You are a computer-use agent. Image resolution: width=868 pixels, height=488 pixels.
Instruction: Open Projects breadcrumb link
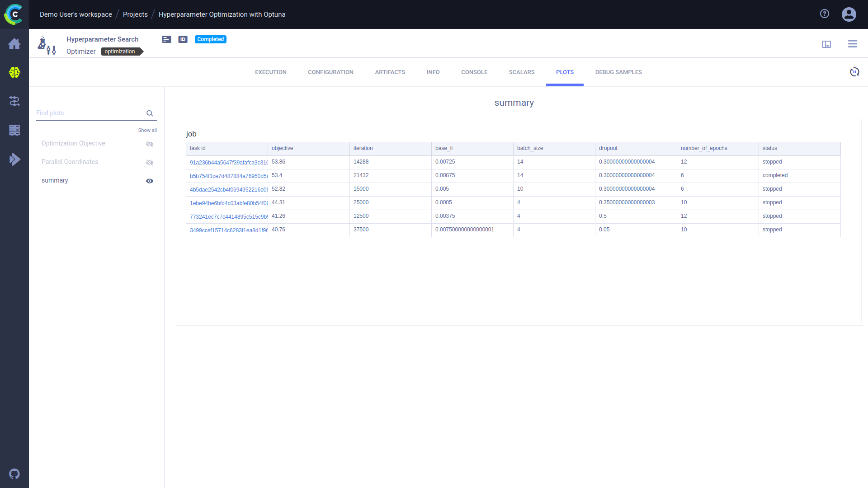(x=135, y=14)
